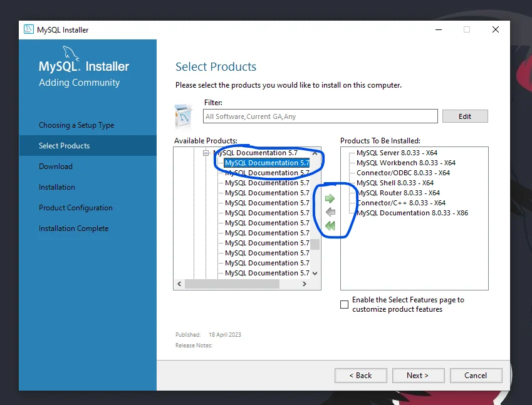Enable the Select Features page checkbox
The height and width of the screenshot is (405, 532).
click(x=344, y=304)
